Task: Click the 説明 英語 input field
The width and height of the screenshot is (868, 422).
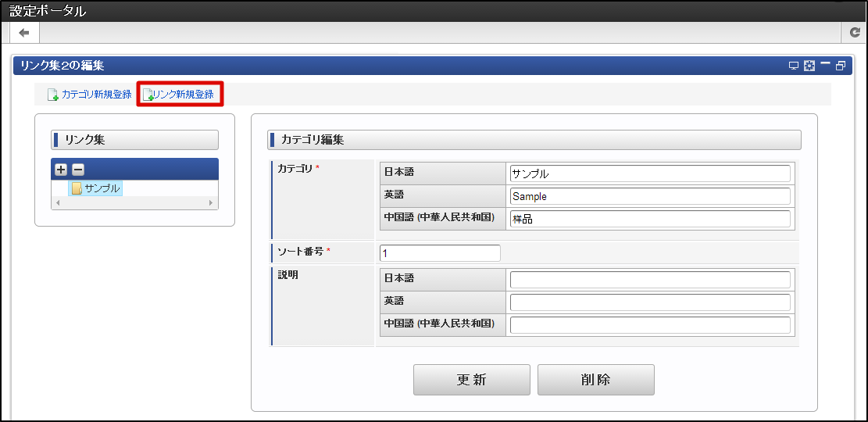Action: (650, 302)
